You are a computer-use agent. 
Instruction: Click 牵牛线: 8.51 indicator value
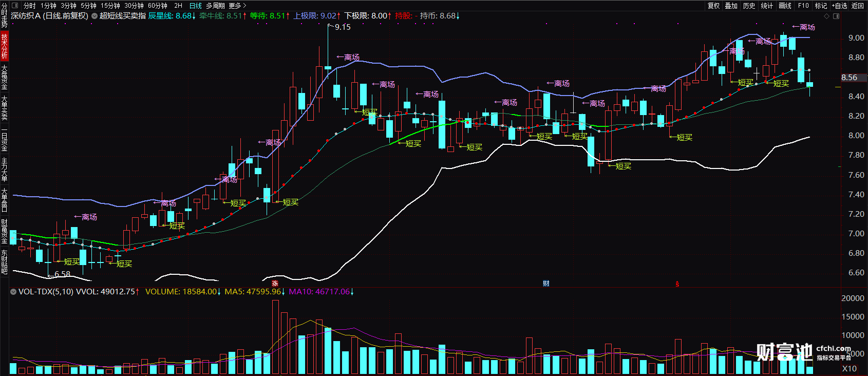pyautogui.click(x=223, y=16)
